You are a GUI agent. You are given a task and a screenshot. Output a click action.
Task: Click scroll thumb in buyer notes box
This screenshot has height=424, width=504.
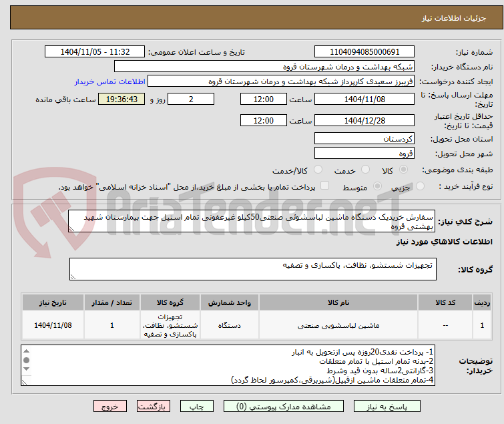pos(27,360)
